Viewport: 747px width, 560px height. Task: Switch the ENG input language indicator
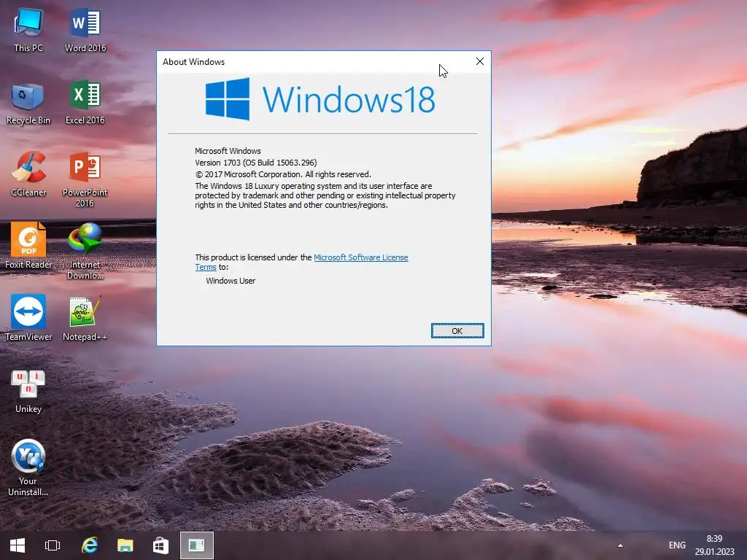click(677, 545)
